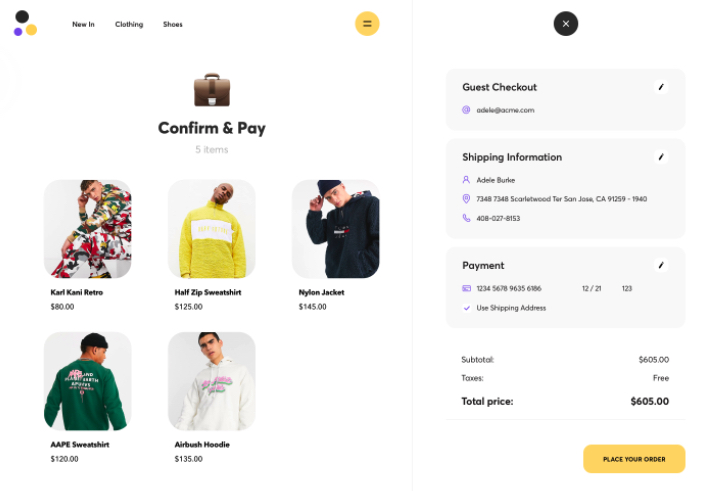Open the New In menu
Screen dimensions: 705x491
click(x=83, y=24)
